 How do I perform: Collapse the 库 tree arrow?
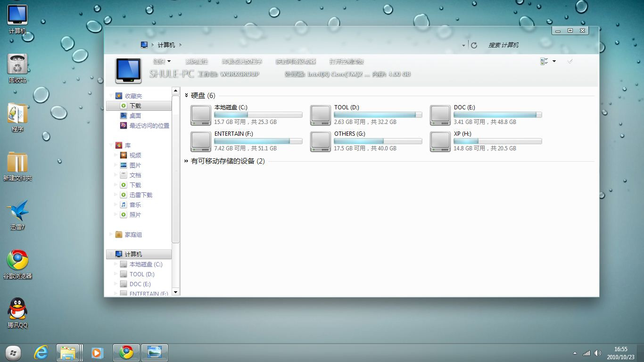pyautogui.click(x=111, y=146)
